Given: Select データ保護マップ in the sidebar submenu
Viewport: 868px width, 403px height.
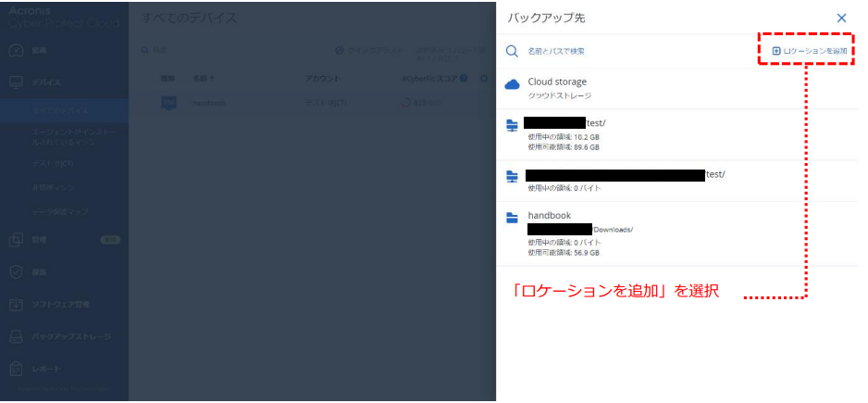Looking at the screenshot, I should 59,212.
